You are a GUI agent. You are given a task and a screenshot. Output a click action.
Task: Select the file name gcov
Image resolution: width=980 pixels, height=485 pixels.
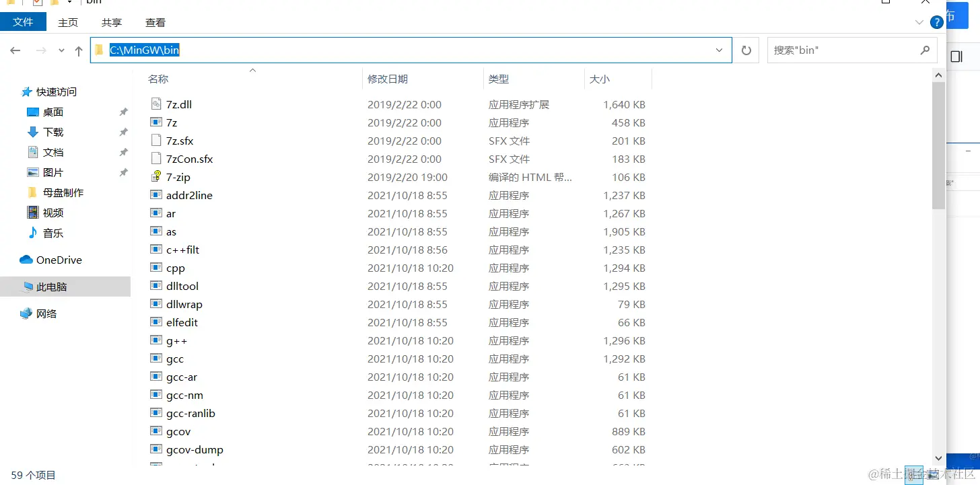178,432
